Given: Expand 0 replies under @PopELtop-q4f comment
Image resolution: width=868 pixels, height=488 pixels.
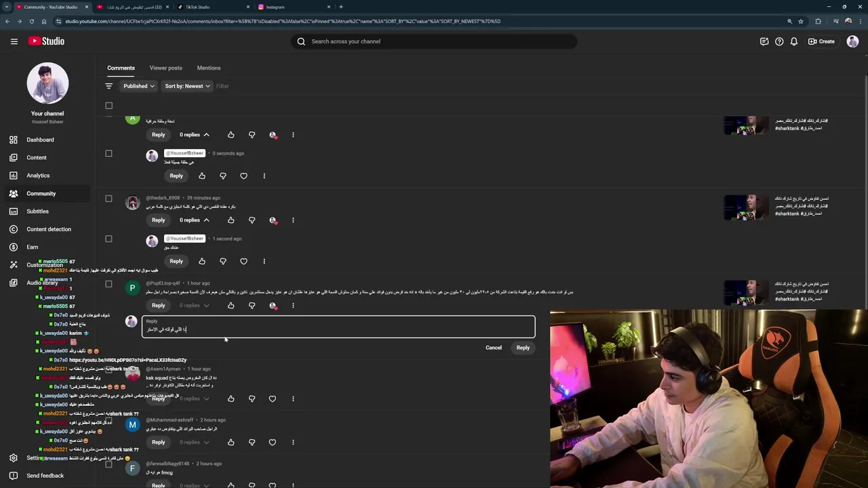Looking at the screenshot, I should point(195,306).
